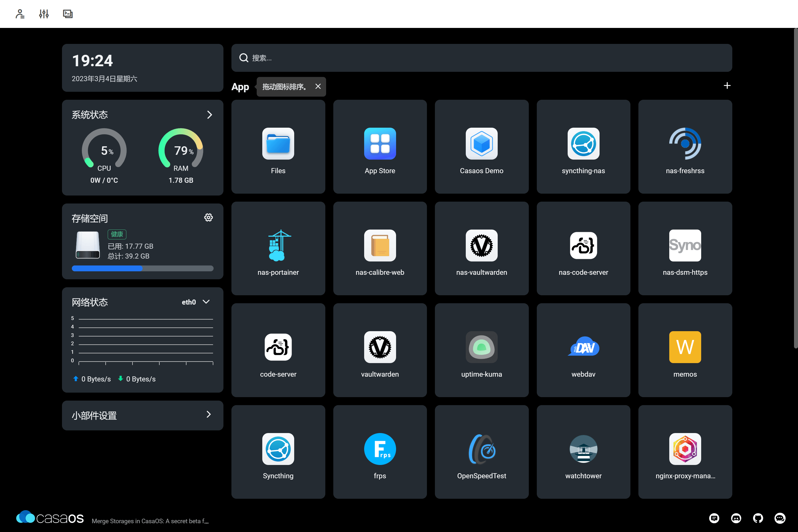Click the 总计: 39.2 GB text
The image size is (798, 532).
(128, 256)
